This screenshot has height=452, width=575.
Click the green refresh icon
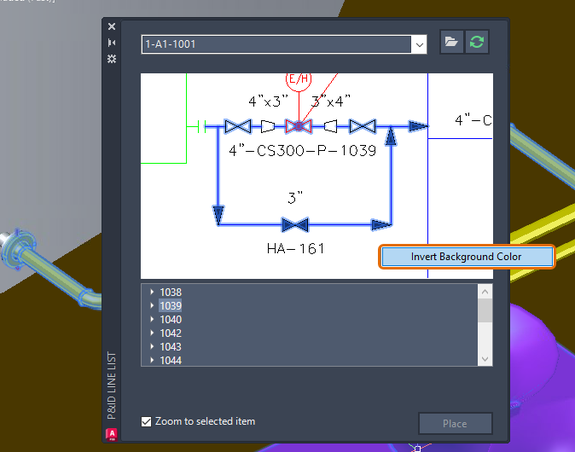tap(477, 42)
